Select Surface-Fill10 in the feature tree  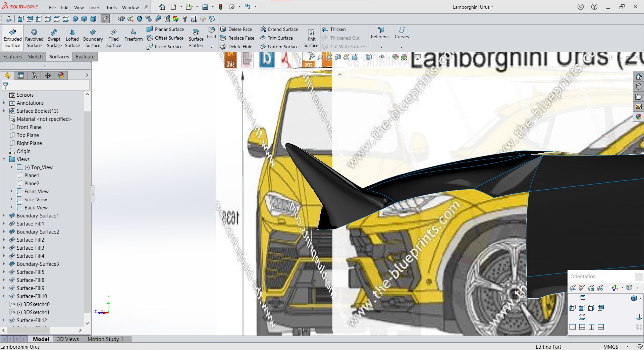[32, 296]
